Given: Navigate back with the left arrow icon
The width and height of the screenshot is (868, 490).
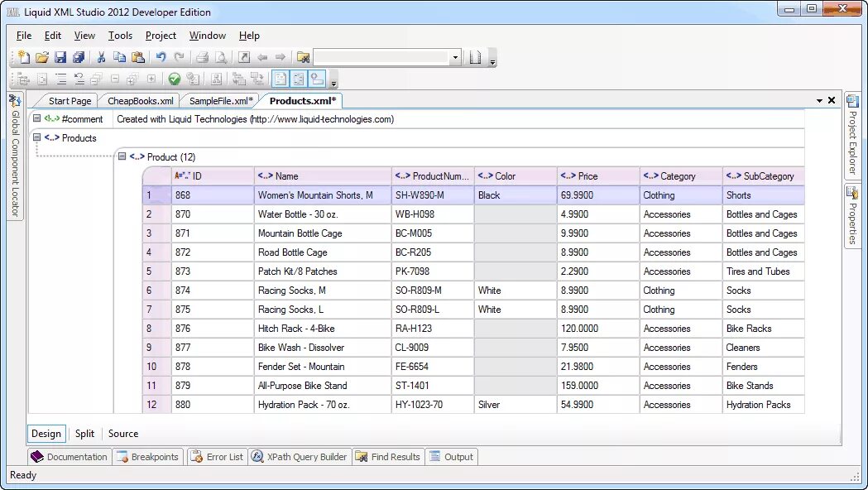Looking at the screenshot, I should (262, 57).
